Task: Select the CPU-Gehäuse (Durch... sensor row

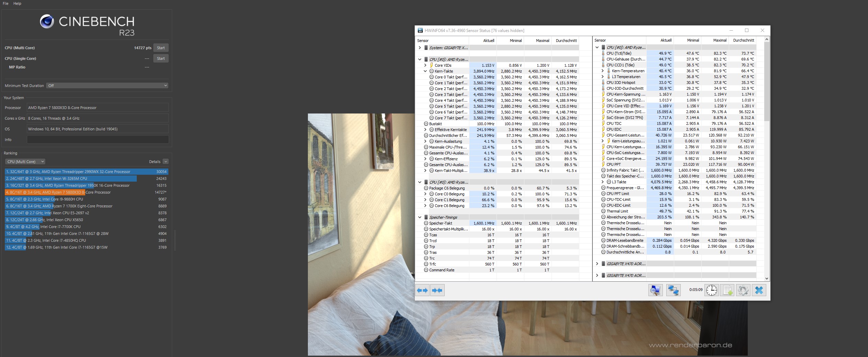Action: click(675, 59)
